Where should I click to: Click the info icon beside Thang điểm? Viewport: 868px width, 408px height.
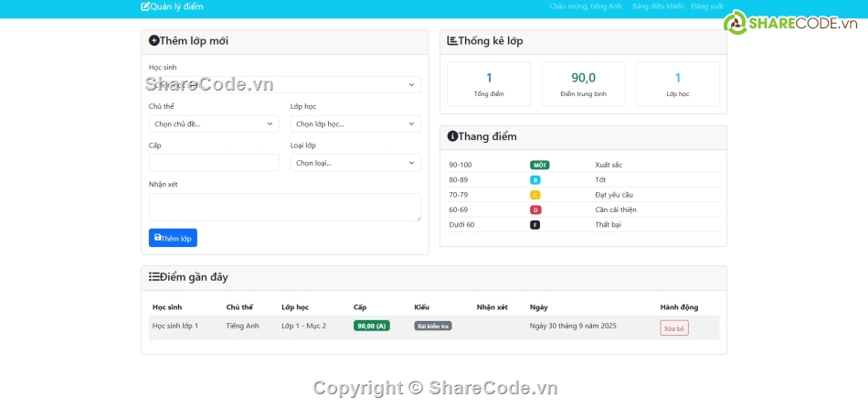tap(452, 136)
